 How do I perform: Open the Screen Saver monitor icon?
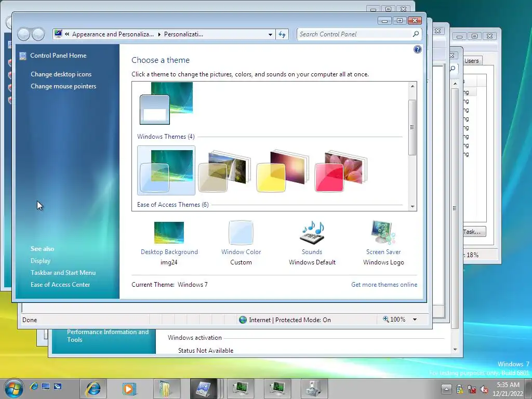[383, 232]
